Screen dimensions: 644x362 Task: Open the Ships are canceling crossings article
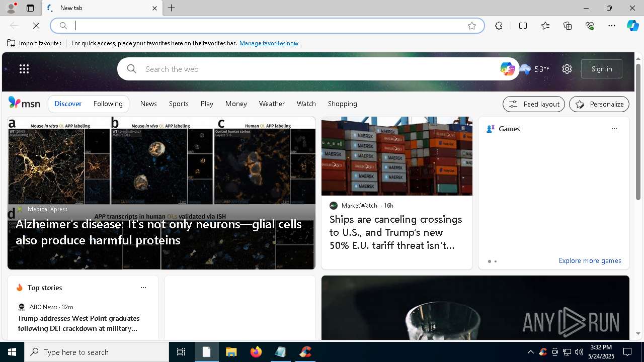(x=395, y=232)
